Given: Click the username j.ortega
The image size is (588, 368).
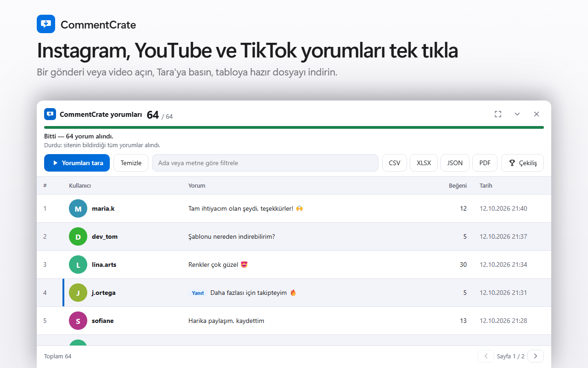Looking at the screenshot, I should click(104, 293).
